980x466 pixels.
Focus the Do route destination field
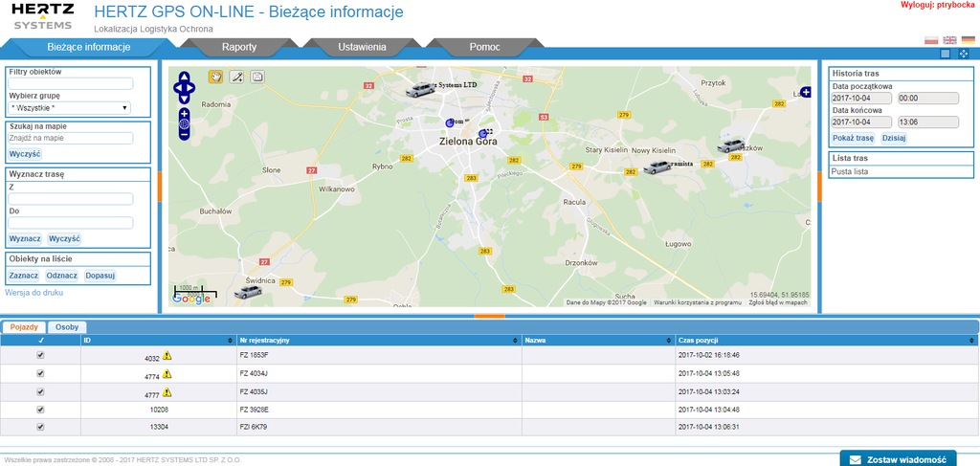point(71,222)
